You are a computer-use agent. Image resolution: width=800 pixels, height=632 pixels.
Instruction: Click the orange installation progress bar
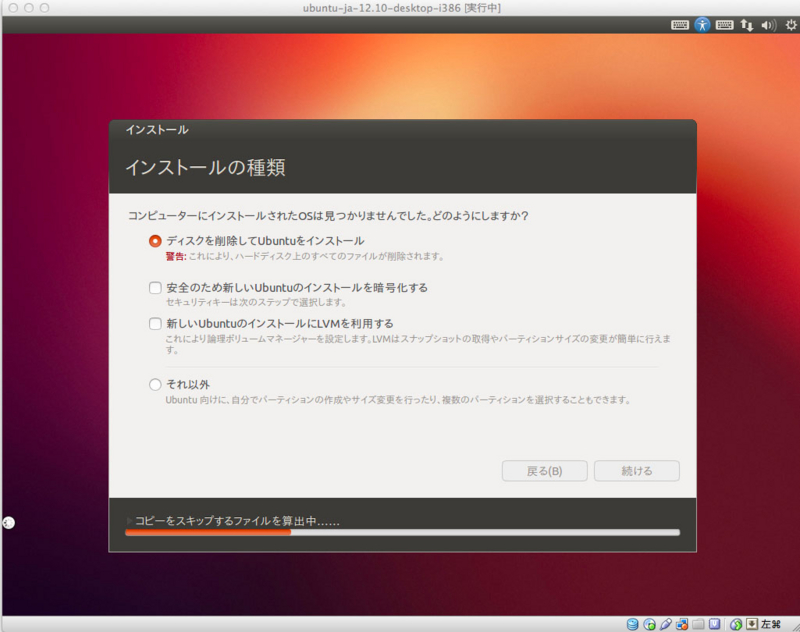[x=403, y=533]
